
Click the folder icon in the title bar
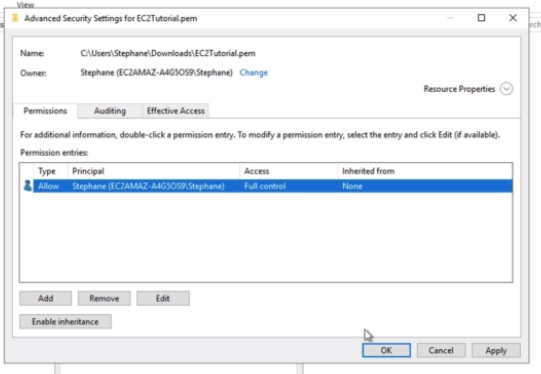tap(15, 18)
